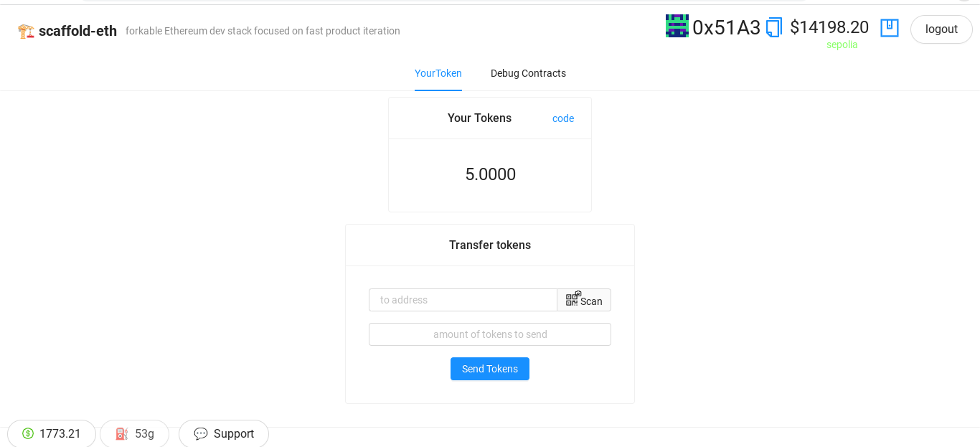This screenshot has height=447, width=980.
Task: Click the scaffold-eth construction crane logo
Action: click(x=26, y=30)
